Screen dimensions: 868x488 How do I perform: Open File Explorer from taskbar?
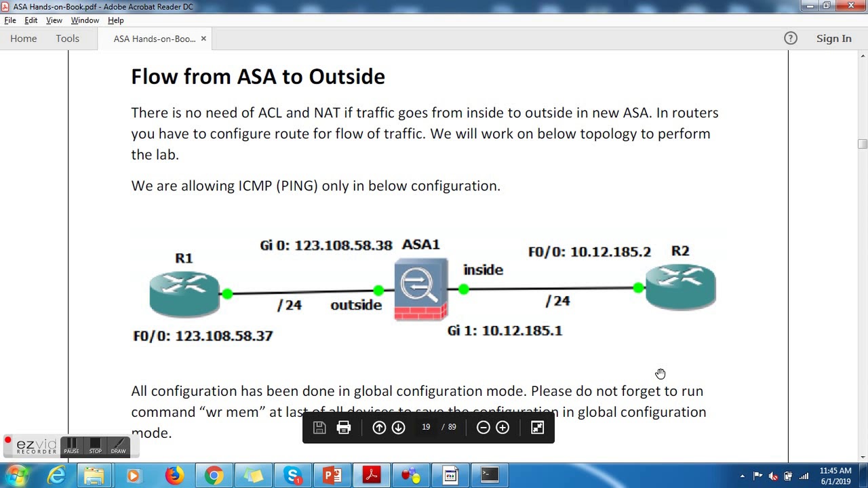pyautogui.click(x=94, y=476)
